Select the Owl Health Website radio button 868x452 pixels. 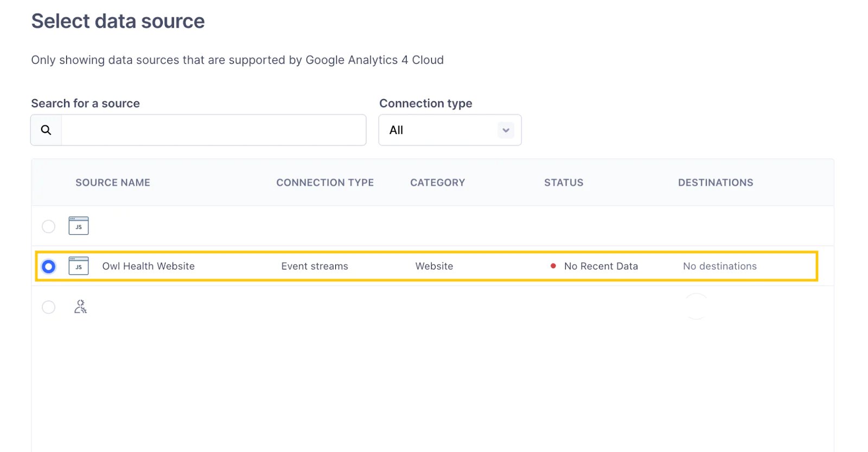tap(48, 266)
